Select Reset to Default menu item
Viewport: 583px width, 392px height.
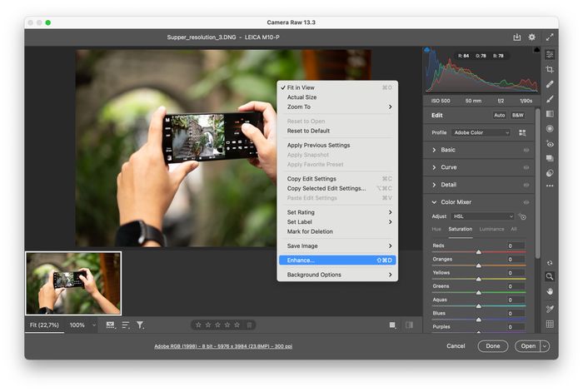(337, 131)
